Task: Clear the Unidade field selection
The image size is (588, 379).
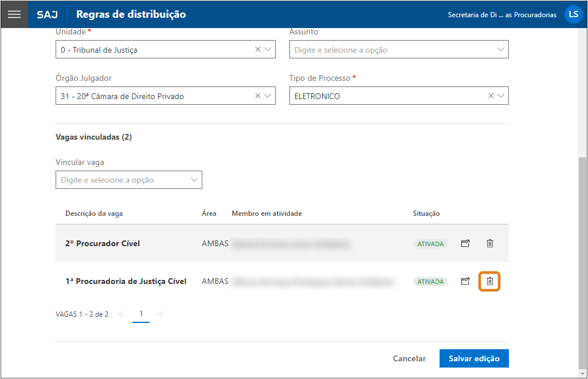Action: coord(258,50)
